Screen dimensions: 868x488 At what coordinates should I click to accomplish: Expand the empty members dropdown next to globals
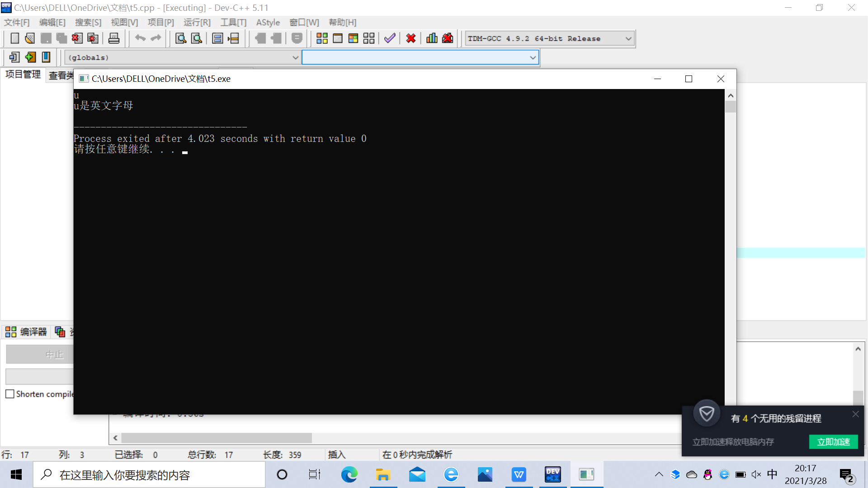coord(533,57)
